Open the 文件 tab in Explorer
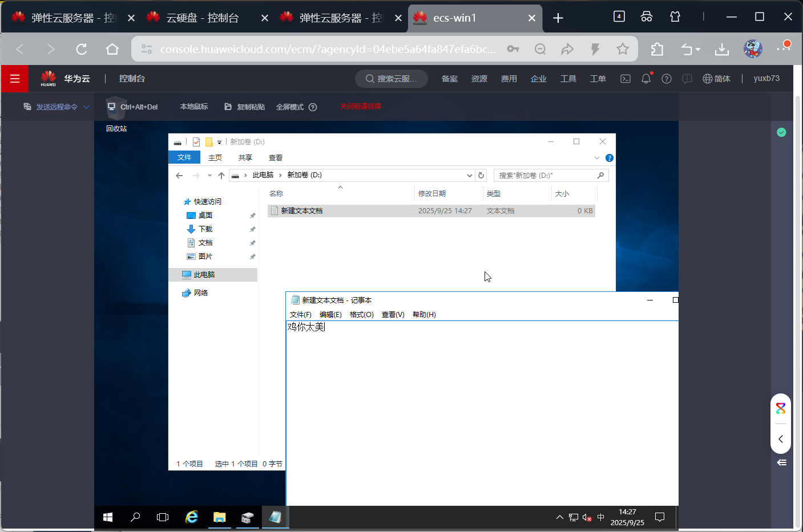This screenshot has width=803, height=532. coord(184,157)
